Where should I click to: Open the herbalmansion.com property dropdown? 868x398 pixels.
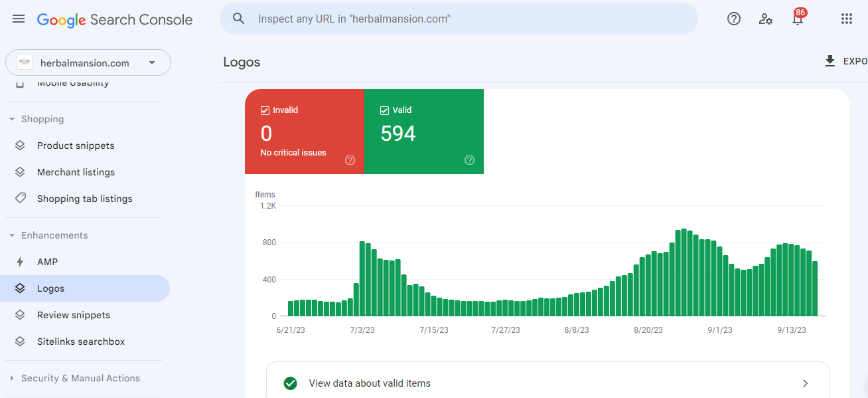click(x=88, y=62)
